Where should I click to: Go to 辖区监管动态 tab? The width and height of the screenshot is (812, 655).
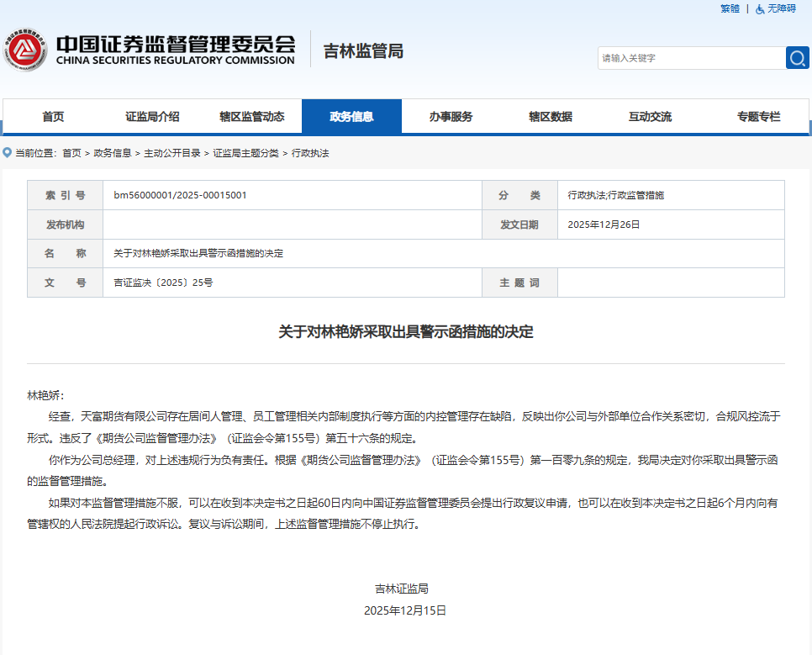tap(251, 117)
